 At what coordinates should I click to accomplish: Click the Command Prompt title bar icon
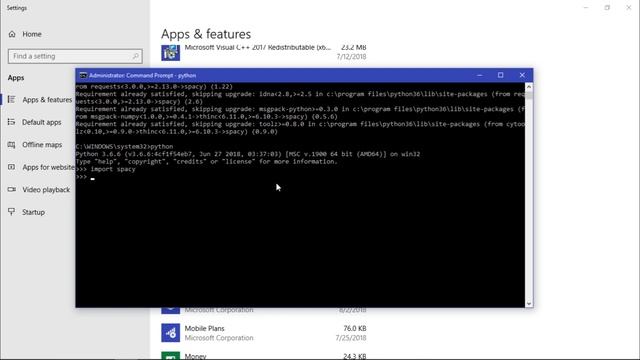click(83, 76)
